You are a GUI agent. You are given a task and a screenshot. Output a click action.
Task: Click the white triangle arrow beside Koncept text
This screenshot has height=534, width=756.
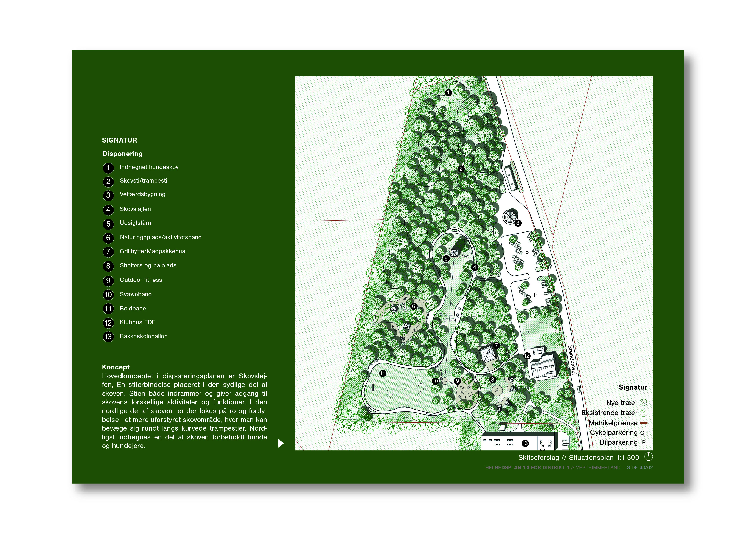tap(281, 443)
